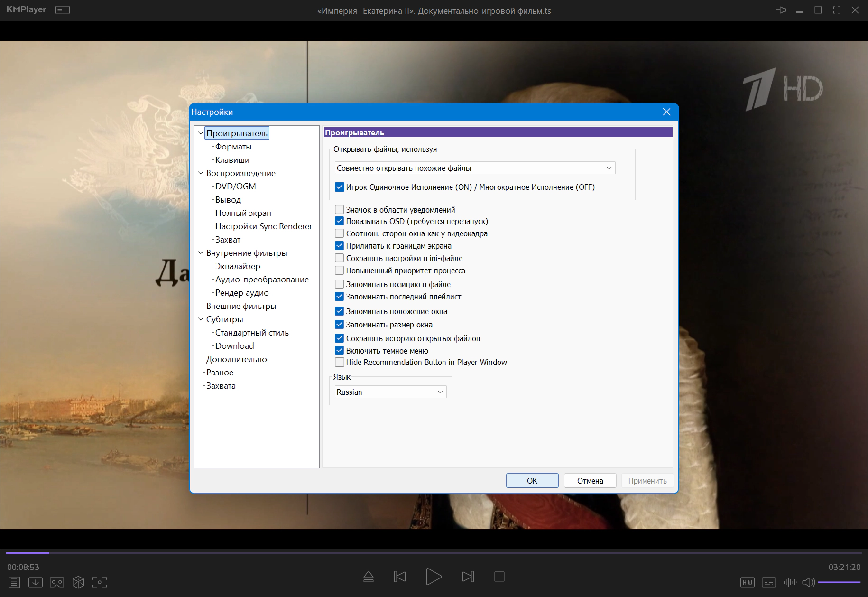Enter fullscreen with title bar icon
Image resolution: width=868 pixels, height=597 pixels.
pos(837,10)
